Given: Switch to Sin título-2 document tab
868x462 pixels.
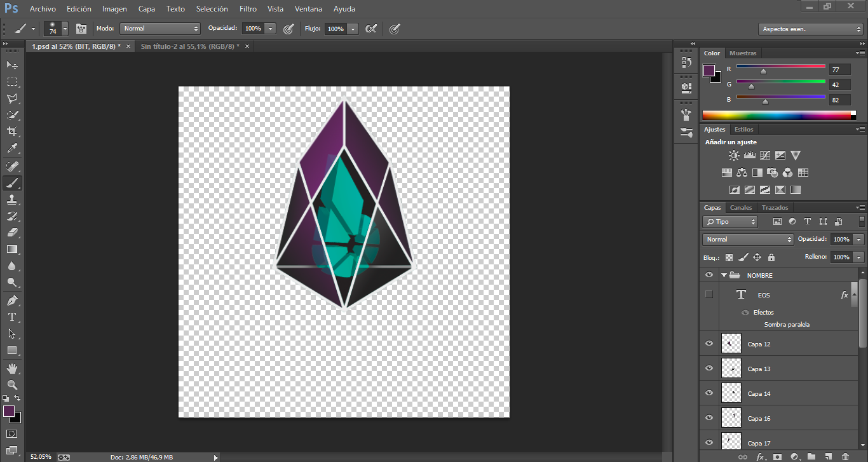Looking at the screenshot, I should (x=190, y=46).
